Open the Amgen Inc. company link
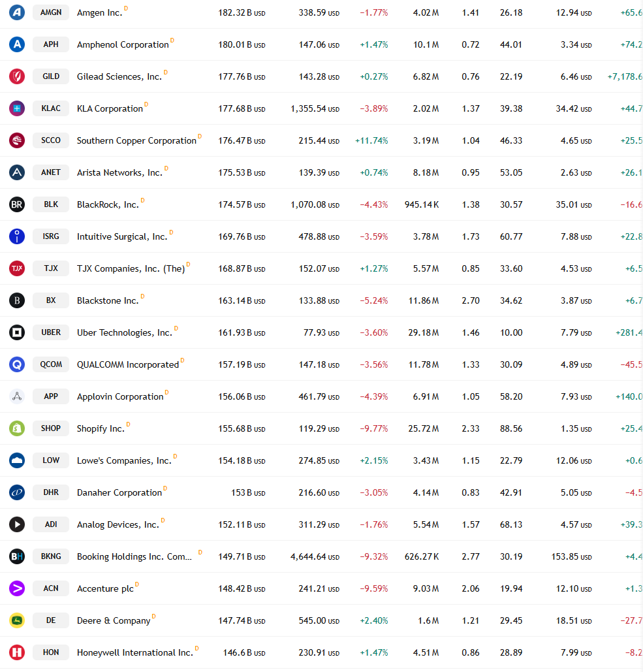The height and width of the screenshot is (672, 643). pos(99,13)
